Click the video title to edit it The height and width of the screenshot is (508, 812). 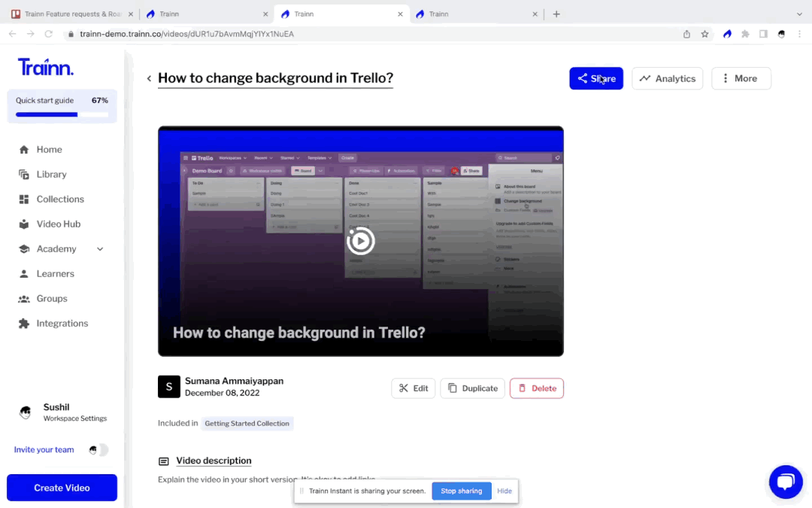tap(275, 78)
